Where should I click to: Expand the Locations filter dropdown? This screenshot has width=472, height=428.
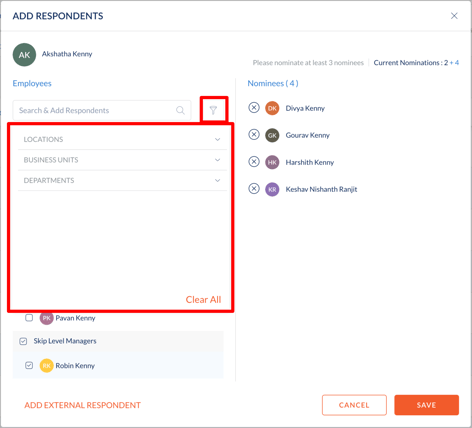[x=122, y=139]
